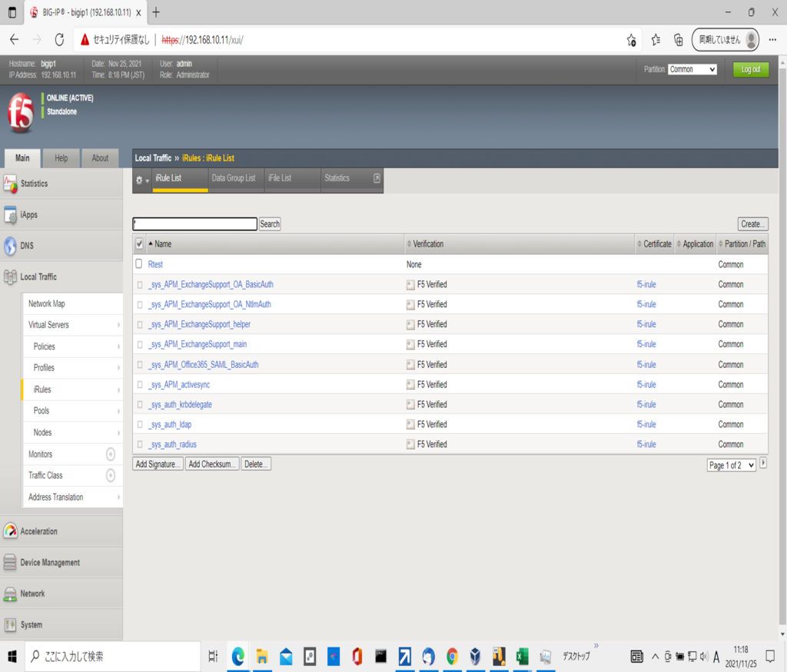787x672 pixels.
Task: Open the gear settings menu beside iRule List
Action: (141, 180)
